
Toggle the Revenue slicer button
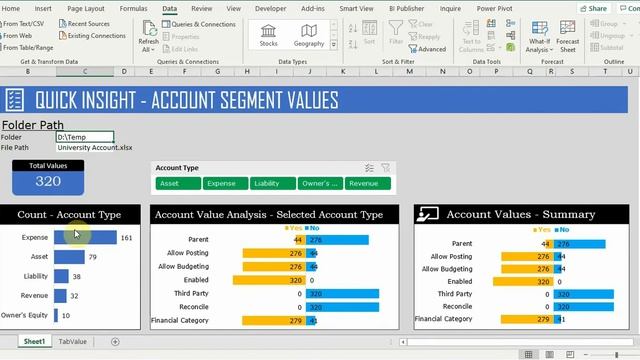pyautogui.click(x=367, y=184)
